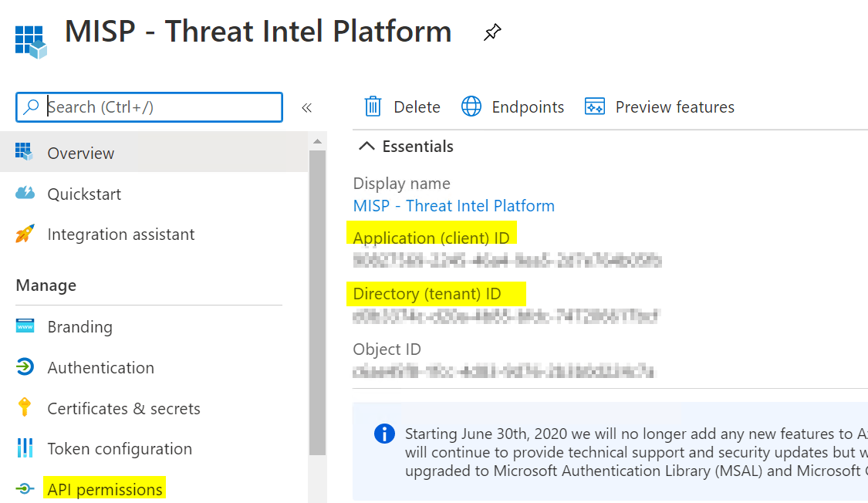The width and height of the screenshot is (868, 503).
Task: Click the blurred Application (client) ID value
Action: (x=507, y=259)
